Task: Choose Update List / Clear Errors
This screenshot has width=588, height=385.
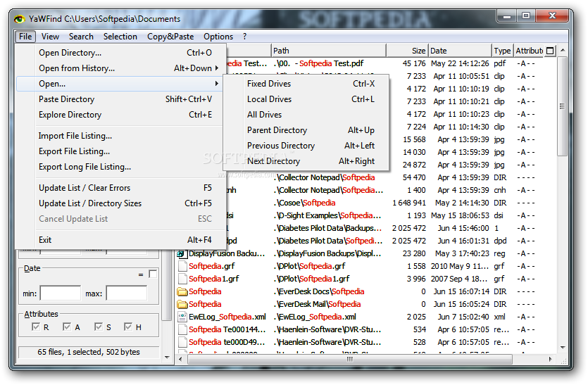Action: pos(120,188)
